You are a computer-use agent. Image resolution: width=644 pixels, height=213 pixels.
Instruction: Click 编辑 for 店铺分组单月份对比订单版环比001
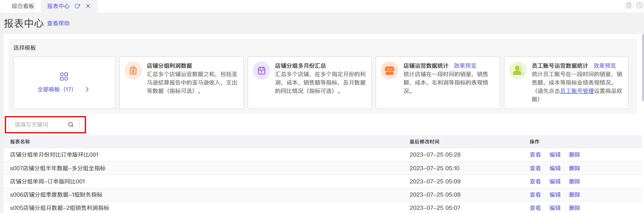[555, 155]
